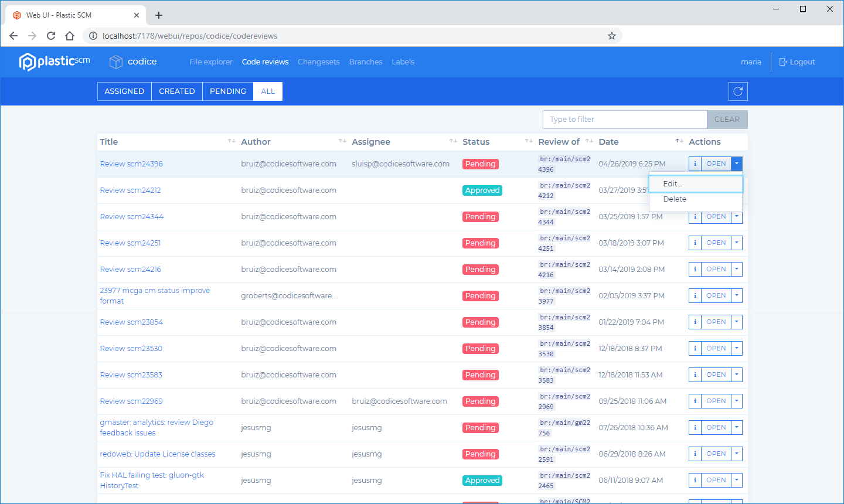The width and height of the screenshot is (844, 504).
Task: Show info for Review scm23583
Action: pos(695,375)
